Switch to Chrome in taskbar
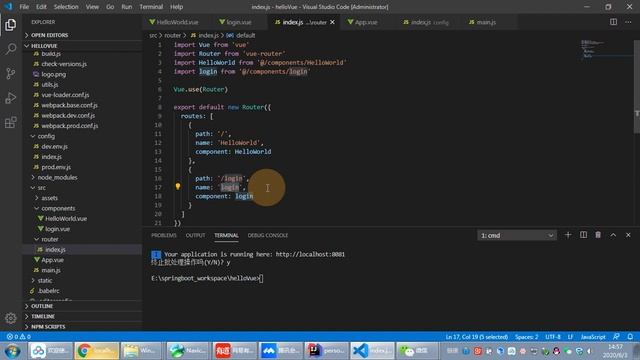Image resolution: width=640 pixels, height=360 pixels. pos(96,351)
